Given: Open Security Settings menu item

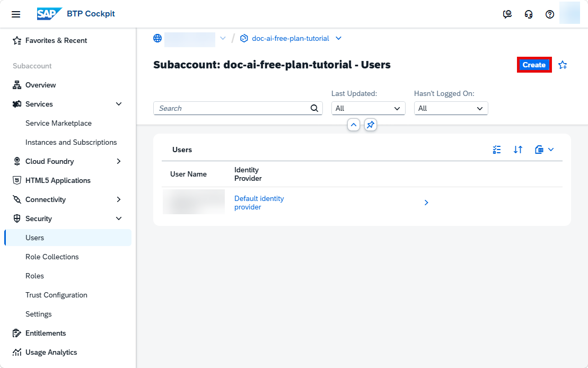Looking at the screenshot, I should [x=39, y=314].
